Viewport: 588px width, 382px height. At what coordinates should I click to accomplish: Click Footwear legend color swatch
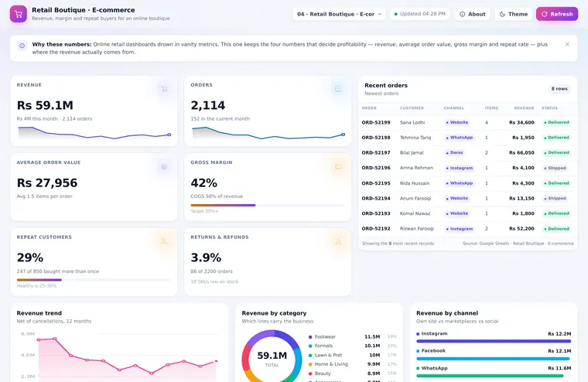[x=310, y=337]
